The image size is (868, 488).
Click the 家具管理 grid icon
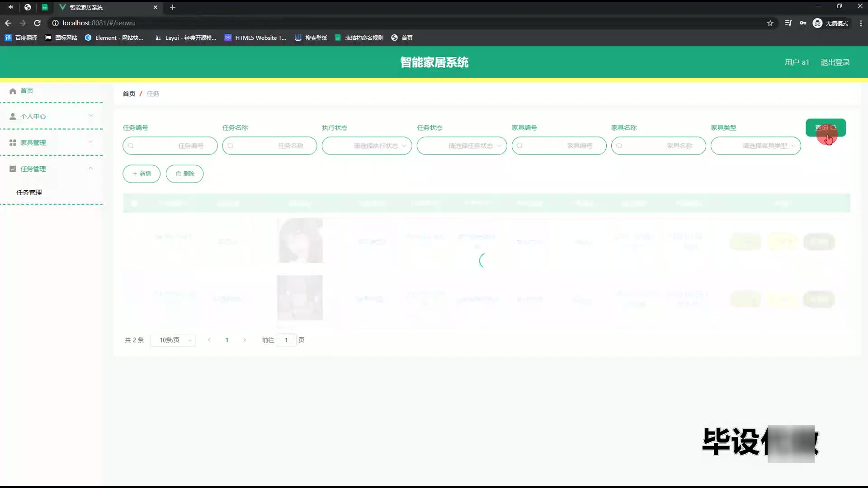13,143
